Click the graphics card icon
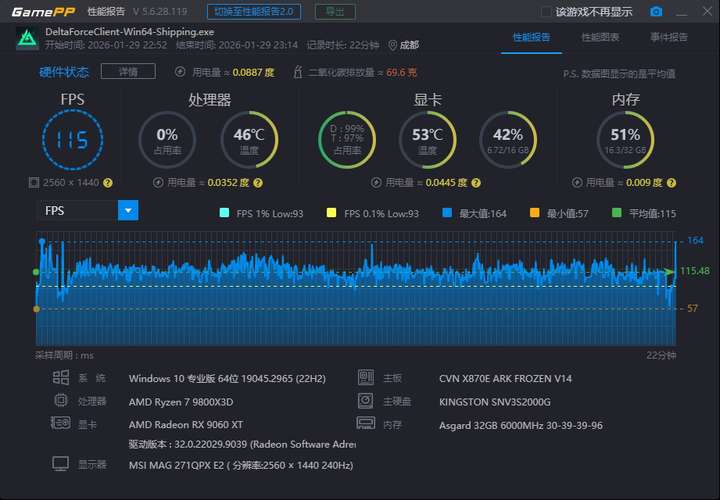The image size is (720, 500). [x=61, y=423]
